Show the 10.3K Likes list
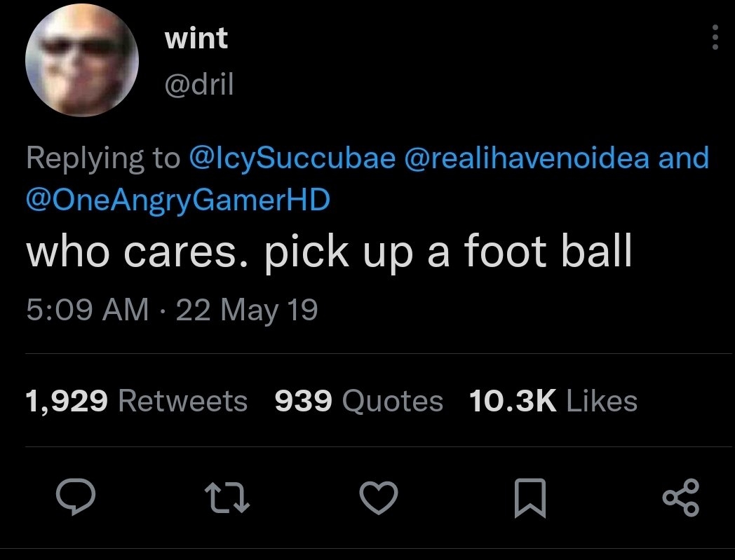The height and width of the screenshot is (560, 735). [553, 402]
